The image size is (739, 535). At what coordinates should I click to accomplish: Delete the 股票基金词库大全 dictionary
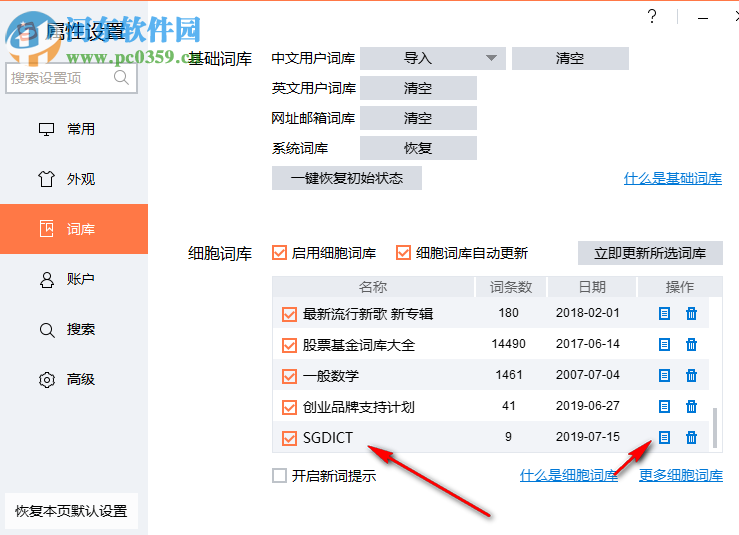pyautogui.click(x=691, y=345)
